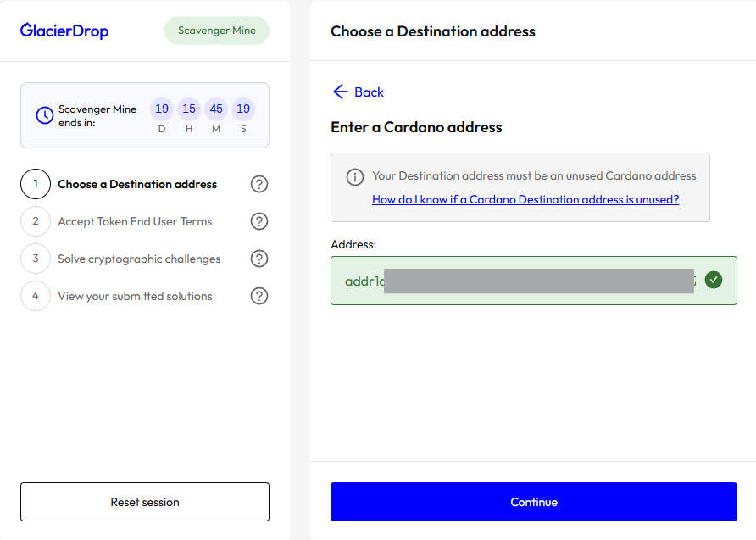Select step 1 circle in the sidebar
The width and height of the screenshot is (756, 540).
[36, 184]
